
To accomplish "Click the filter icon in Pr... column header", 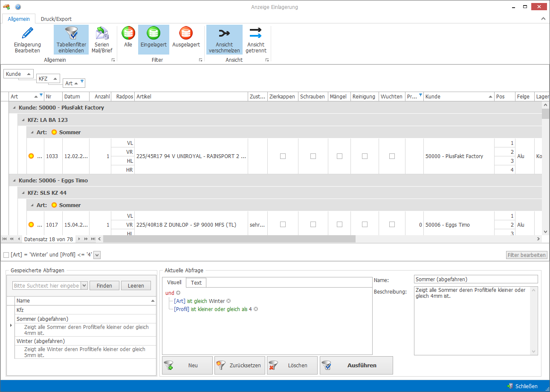I will click(421, 95).
